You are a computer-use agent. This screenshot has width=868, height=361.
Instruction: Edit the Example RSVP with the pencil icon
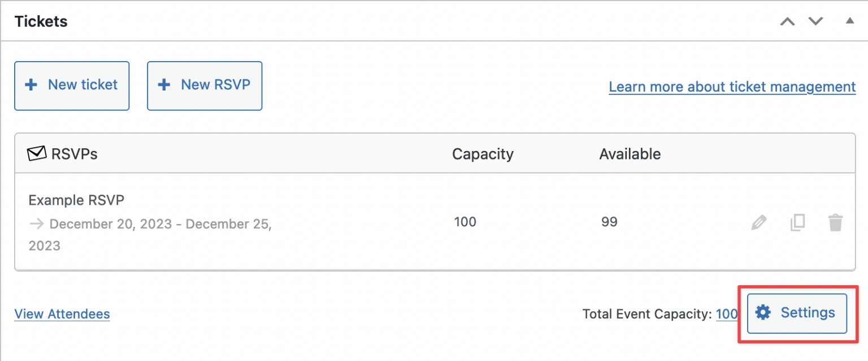[759, 223]
